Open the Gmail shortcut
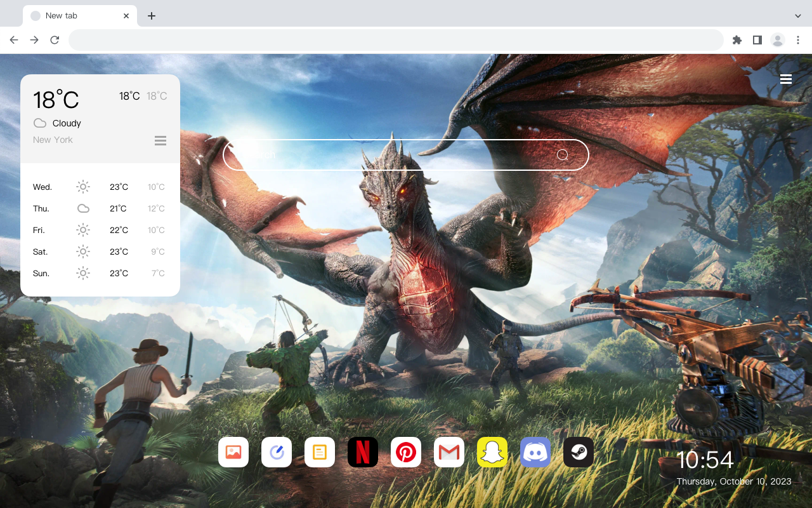Viewport: 812px width, 508px height. 449,452
